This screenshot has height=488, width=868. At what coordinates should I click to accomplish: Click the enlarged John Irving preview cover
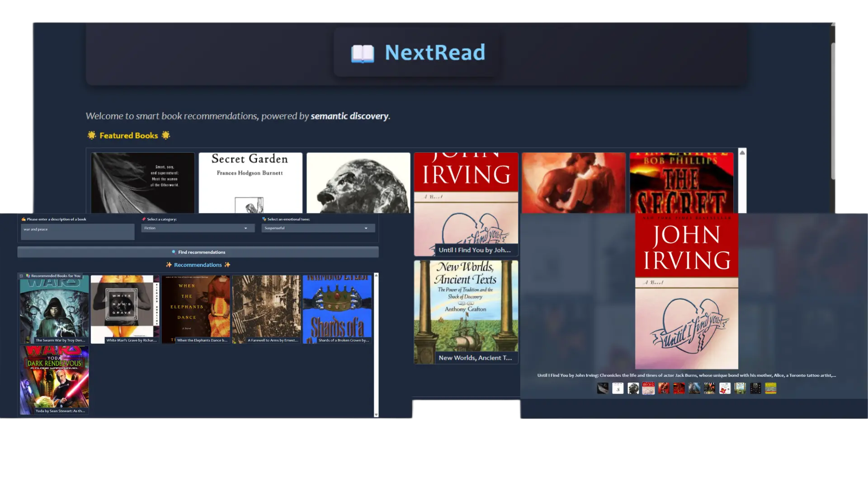tap(687, 291)
